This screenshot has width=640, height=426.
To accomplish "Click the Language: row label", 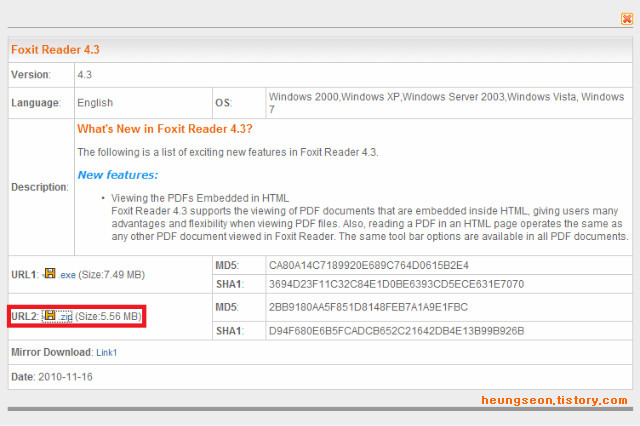I will 36,103.
